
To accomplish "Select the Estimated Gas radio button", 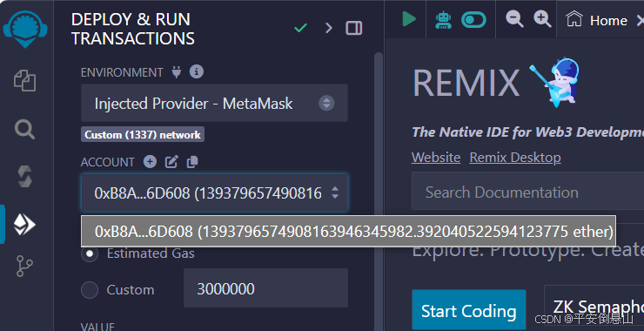I will [x=90, y=253].
